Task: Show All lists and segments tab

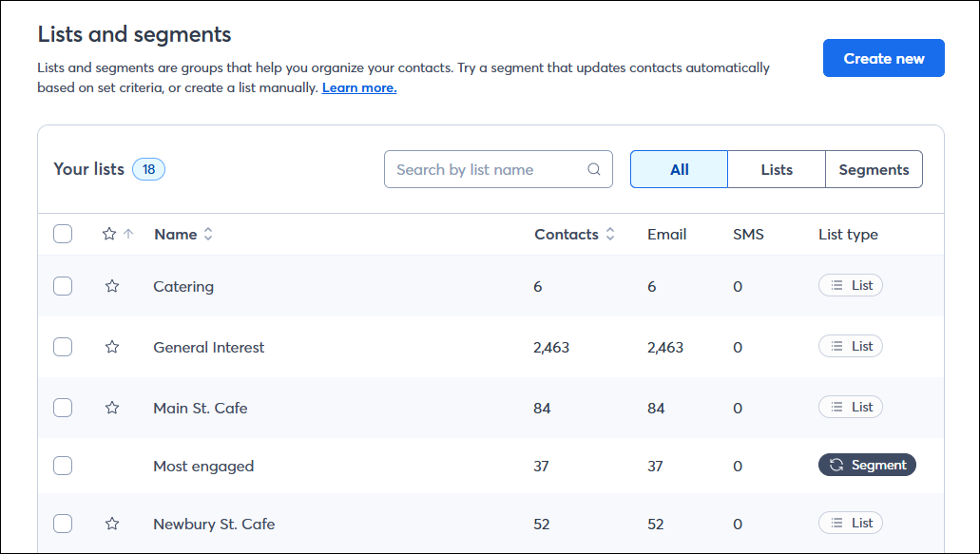Action: 679,169
